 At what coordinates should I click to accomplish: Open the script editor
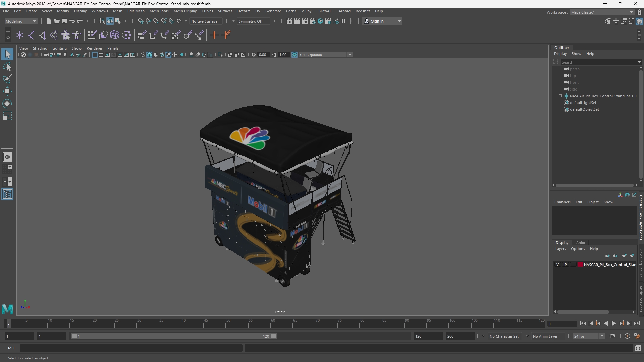tap(638, 348)
